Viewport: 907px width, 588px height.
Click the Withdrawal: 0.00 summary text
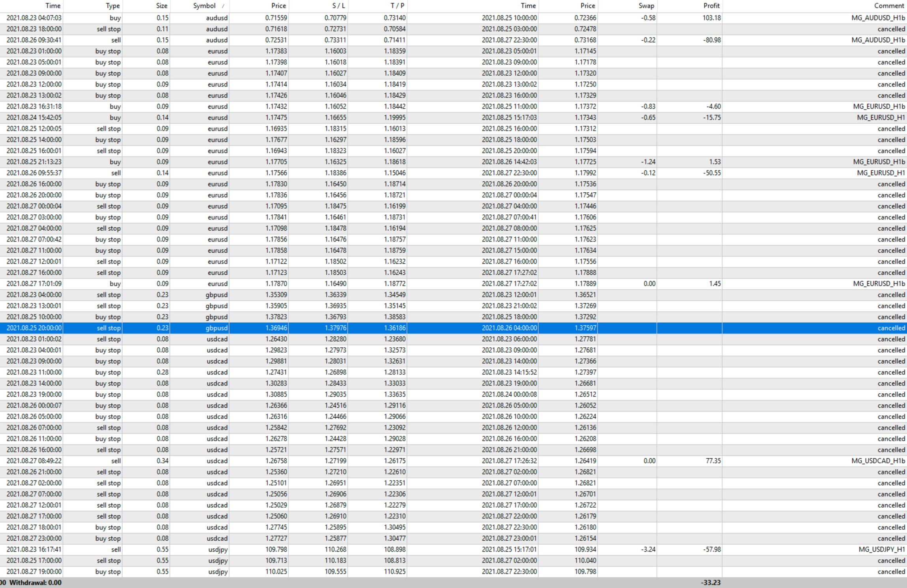35,582
